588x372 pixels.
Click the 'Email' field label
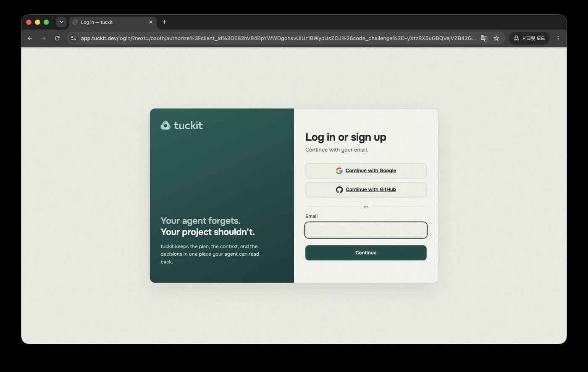pyautogui.click(x=311, y=216)
